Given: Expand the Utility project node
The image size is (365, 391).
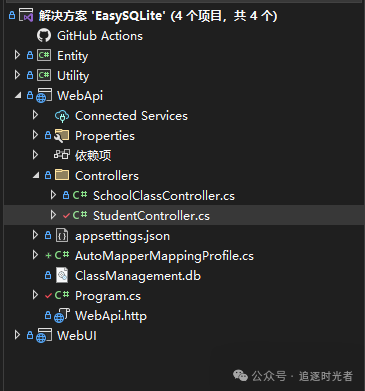Looking at the screenshot, I should 17,75.
